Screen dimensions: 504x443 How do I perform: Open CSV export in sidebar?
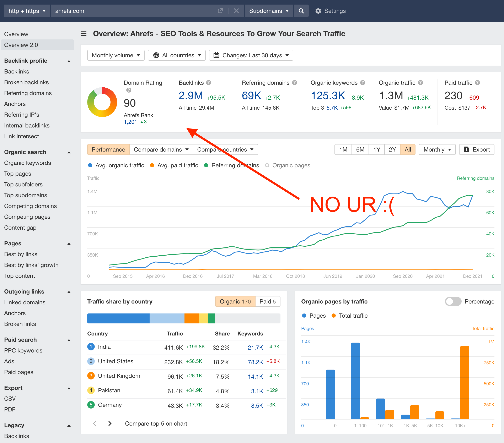click(10, 399)
